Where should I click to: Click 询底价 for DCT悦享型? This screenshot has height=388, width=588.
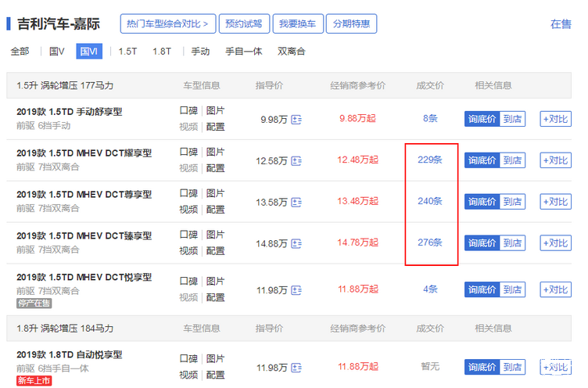click(482, 289)
